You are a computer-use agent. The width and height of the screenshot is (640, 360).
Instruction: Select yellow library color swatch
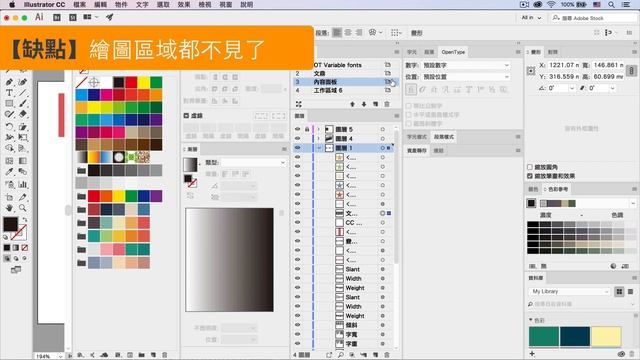point(606,336)
